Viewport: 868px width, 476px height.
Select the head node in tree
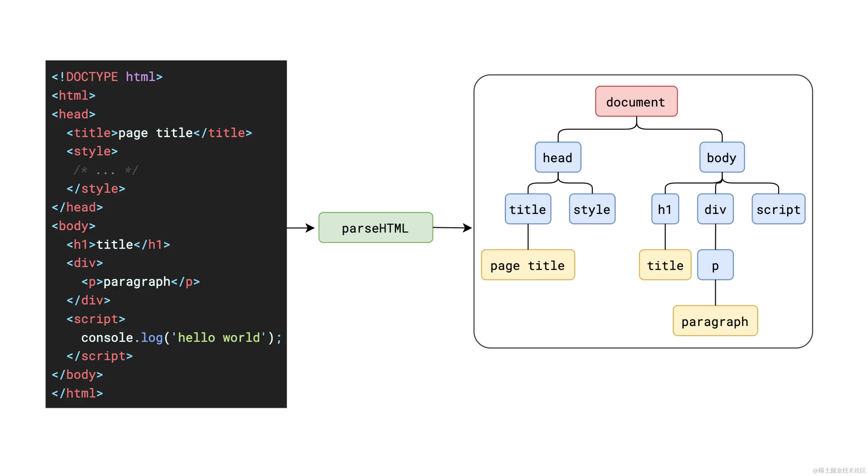[x=558, y=157]
